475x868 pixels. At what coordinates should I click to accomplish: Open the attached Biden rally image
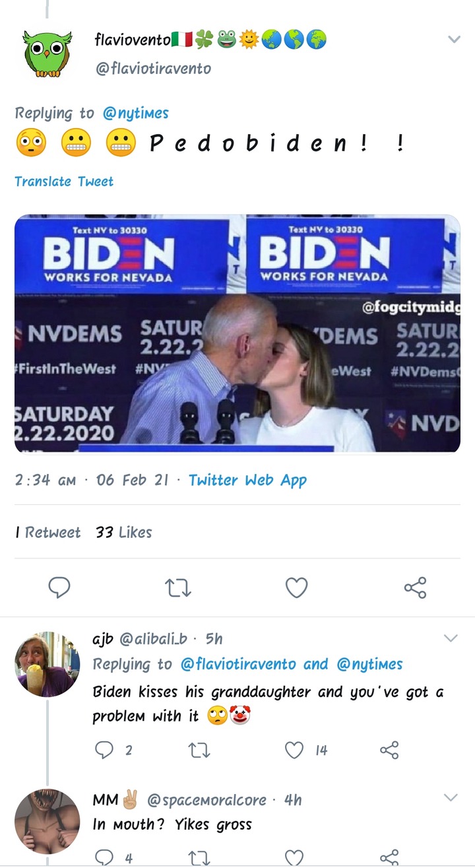pos(237,334)
